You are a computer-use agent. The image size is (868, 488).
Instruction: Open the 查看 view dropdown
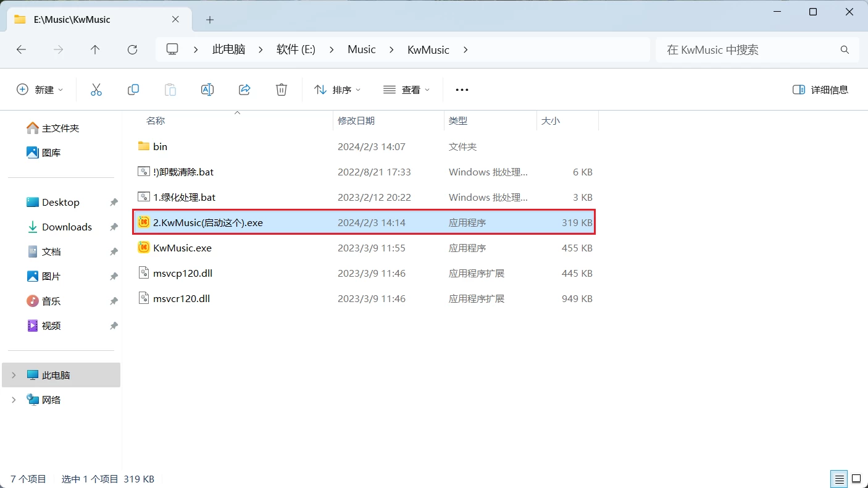[406, 90]
